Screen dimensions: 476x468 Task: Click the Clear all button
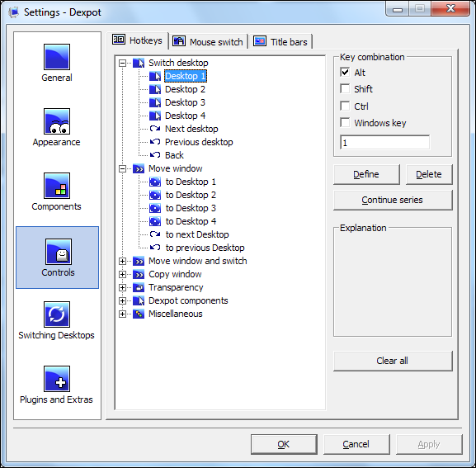coord(393,361)
